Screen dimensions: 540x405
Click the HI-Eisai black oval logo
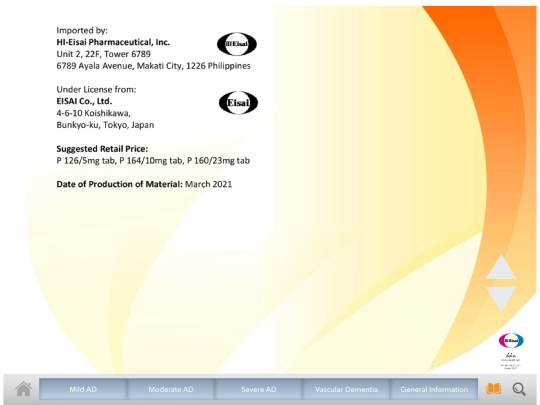237,44
